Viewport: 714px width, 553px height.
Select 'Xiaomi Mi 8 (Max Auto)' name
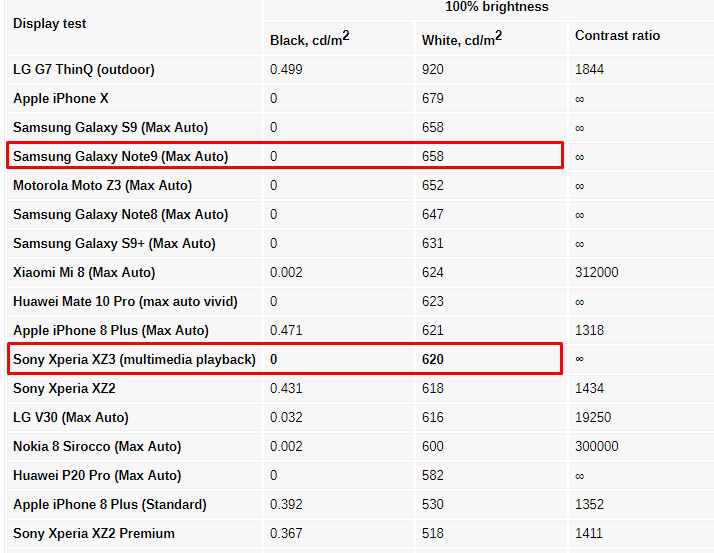pyautogui.click(x=84, y=272)
